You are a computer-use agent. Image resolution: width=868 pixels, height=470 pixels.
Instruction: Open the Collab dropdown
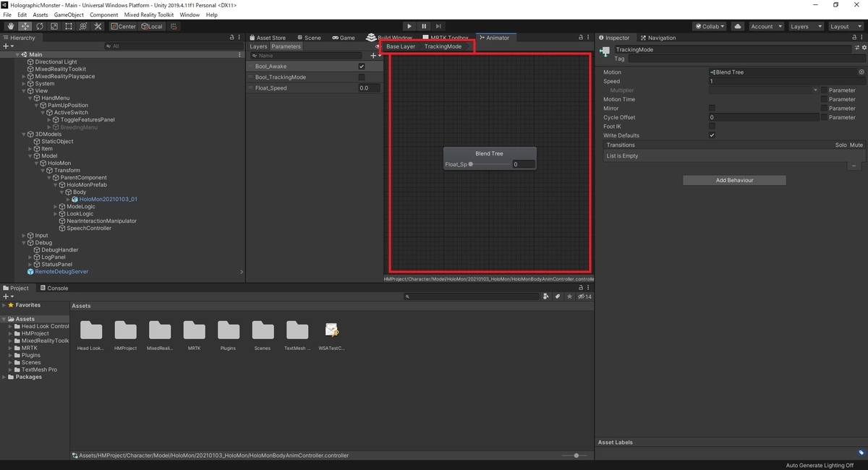coord(710,26)
